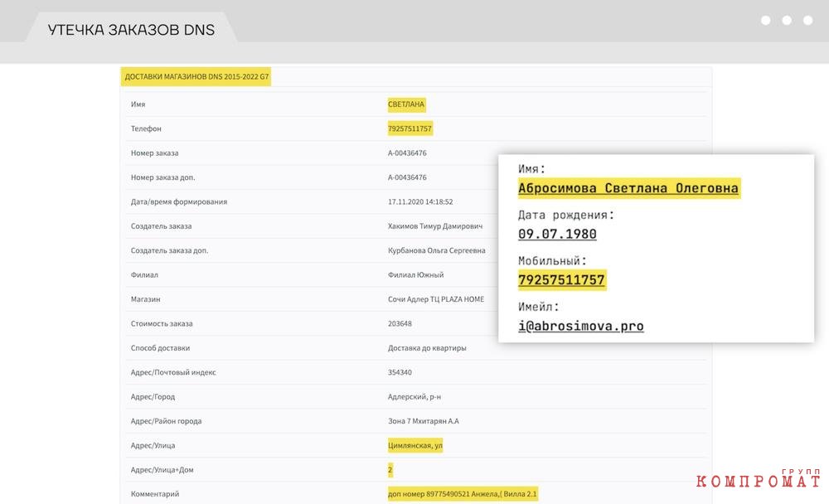Click the Имя row label in the table
Image resolution: width=829 pixels, height=504 pixels.
pyautogui.click(x=138, y=104)
